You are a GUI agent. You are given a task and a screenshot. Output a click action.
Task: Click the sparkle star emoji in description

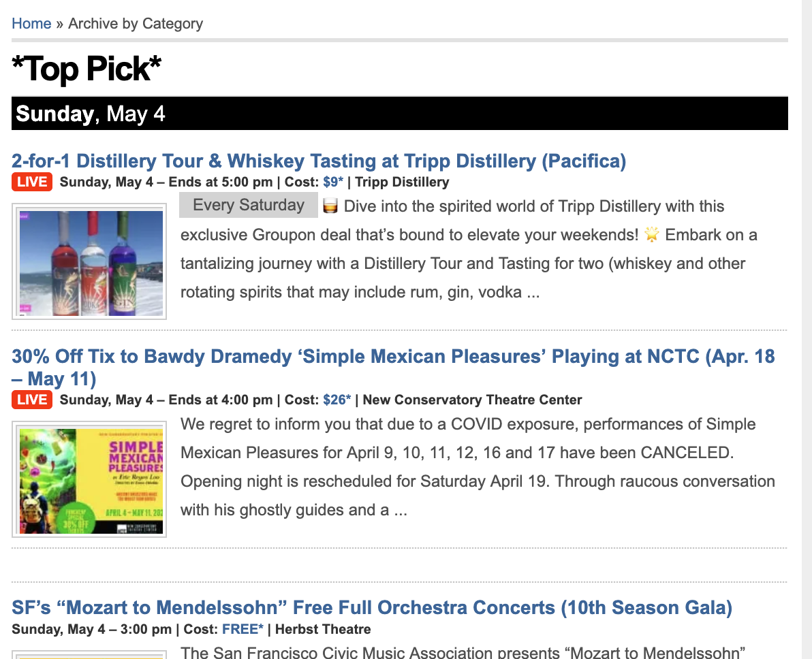[651, 234]
